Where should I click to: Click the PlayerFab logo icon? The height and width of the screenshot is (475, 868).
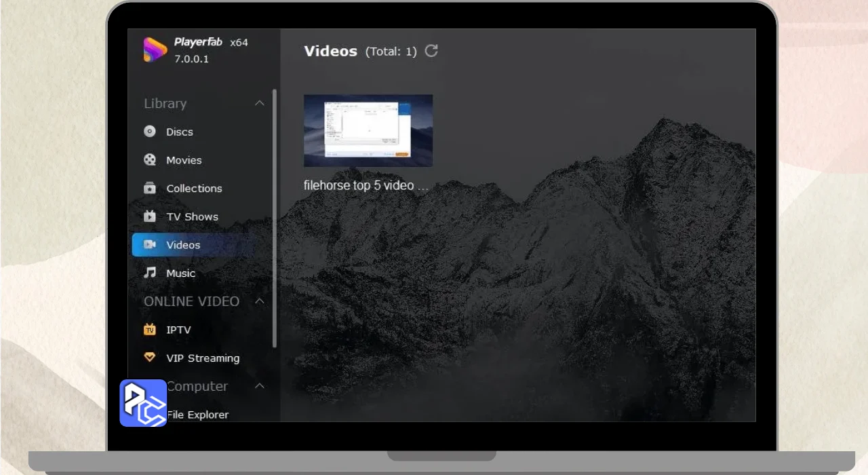[155, 50]
